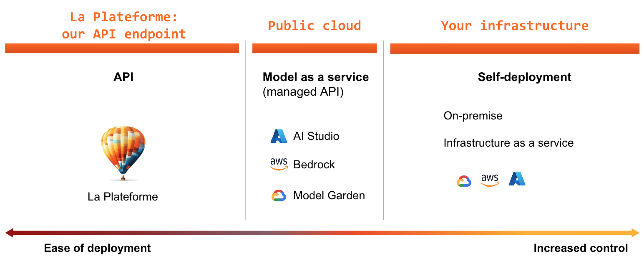This screenshot has width=644, height=264.
Task: Open the AI Studio text label
Action: click(x=316, y=136)
